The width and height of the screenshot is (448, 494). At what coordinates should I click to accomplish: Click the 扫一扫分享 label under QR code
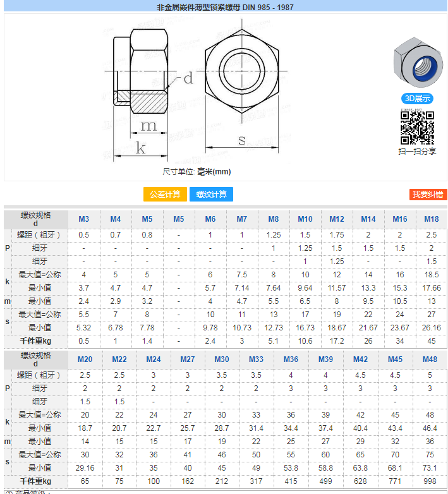coord(417,152)
